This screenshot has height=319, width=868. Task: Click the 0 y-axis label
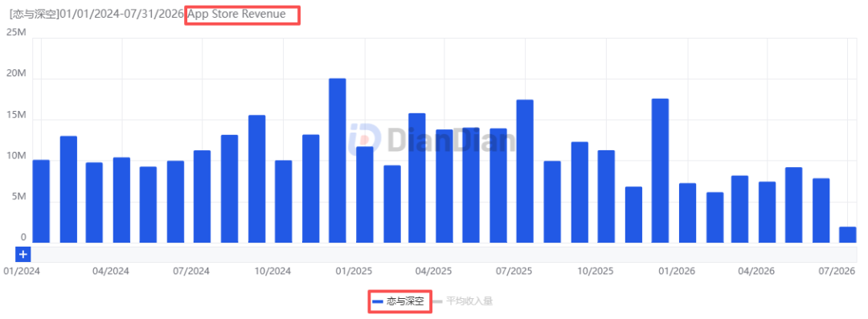[23, 237]
